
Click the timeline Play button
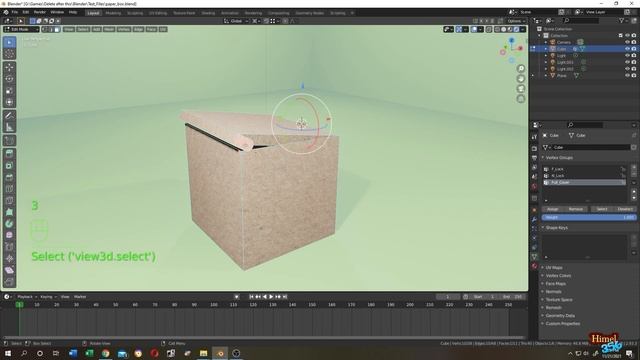(271, 297)
